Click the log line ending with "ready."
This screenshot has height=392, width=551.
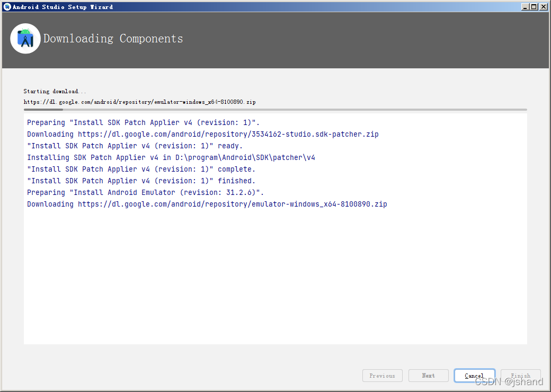[135, 146]
